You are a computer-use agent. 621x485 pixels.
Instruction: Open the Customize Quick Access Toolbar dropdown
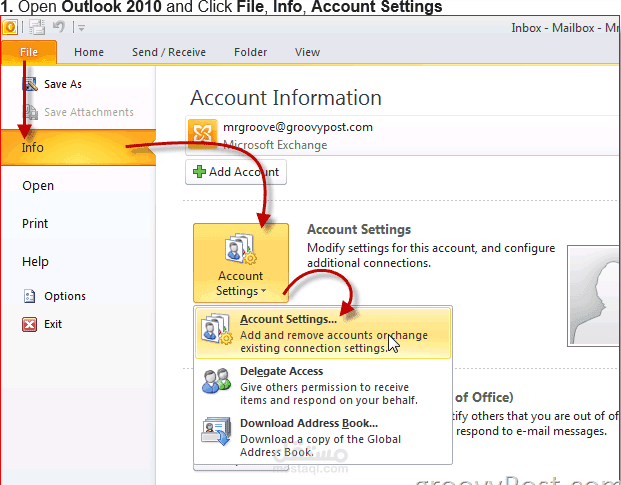(82, 28)
